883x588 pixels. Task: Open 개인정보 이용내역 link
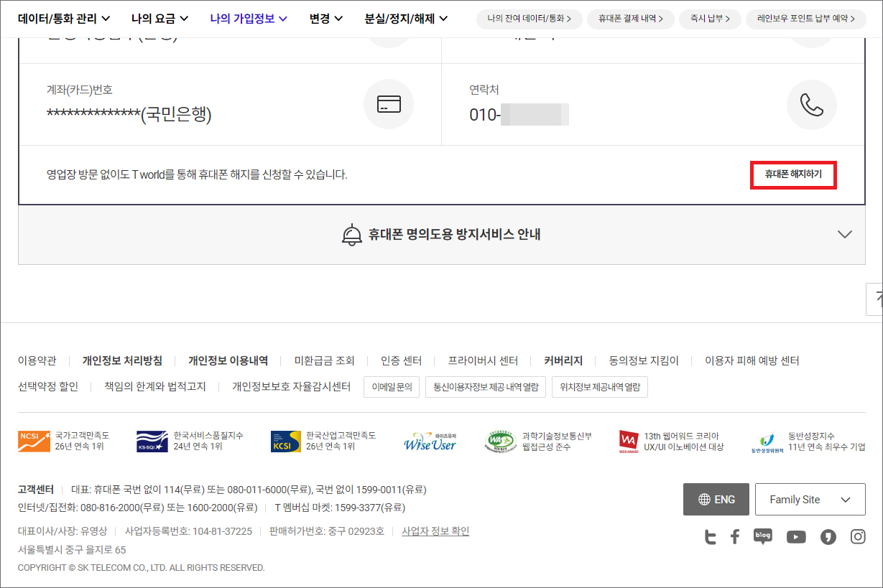[228, 360]
